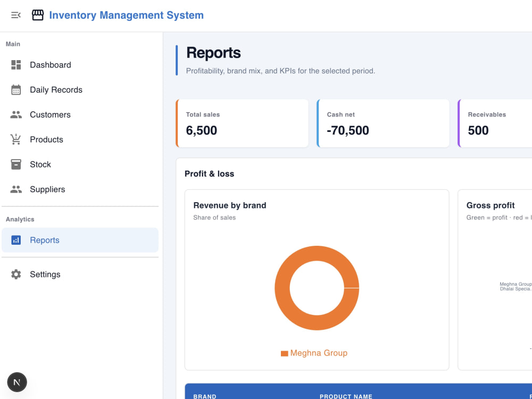Viewport: 532px width, 399px height.
Task: Click the BRAND column header
Action: tap(205, 396)
